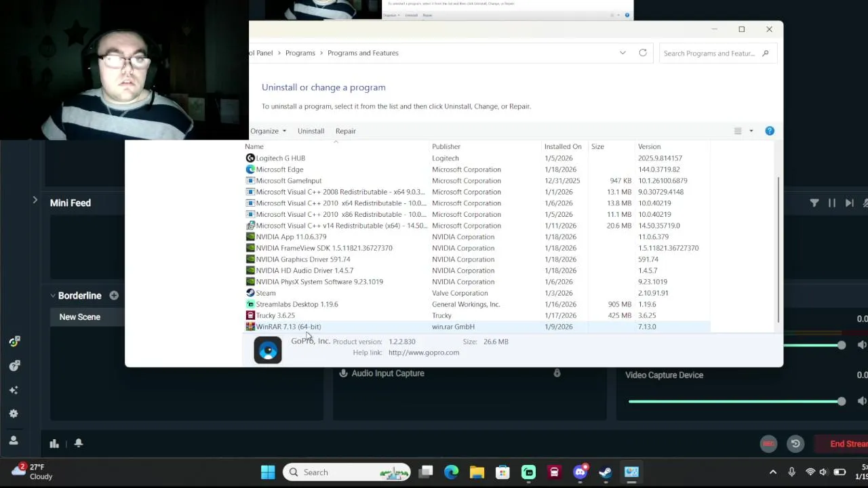Click the Mini Feed filter funnel icon
Screen dimensions: 868x488
[814, 203]
